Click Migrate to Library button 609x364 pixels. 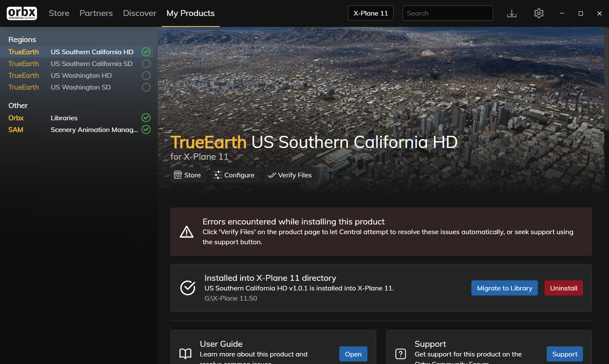[505, 288]
